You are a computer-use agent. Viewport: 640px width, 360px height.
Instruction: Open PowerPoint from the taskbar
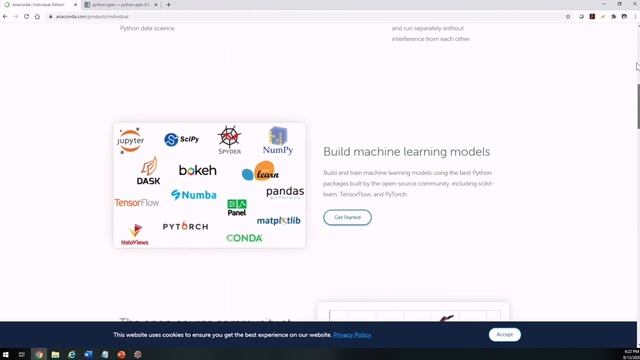click(x=121, y=354)
